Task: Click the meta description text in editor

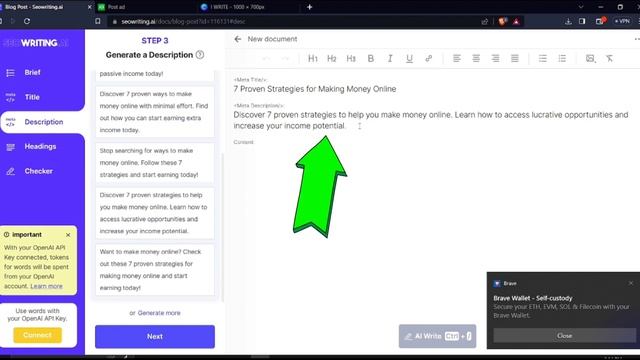Action: coord(431,120)
